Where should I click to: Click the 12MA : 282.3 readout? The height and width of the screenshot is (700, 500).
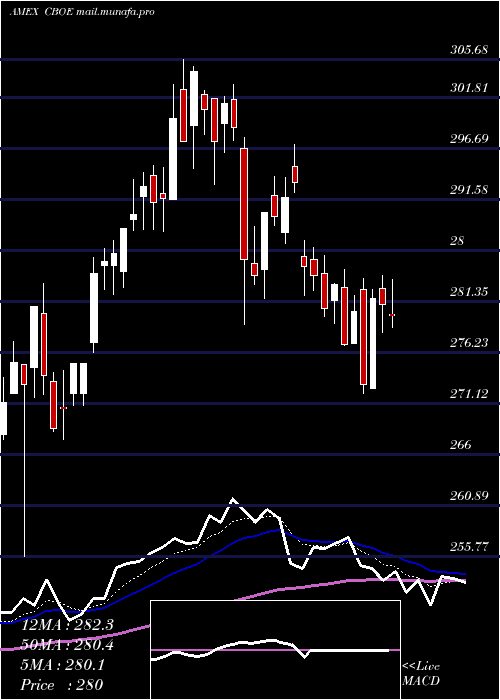click(x=67, y=625)
